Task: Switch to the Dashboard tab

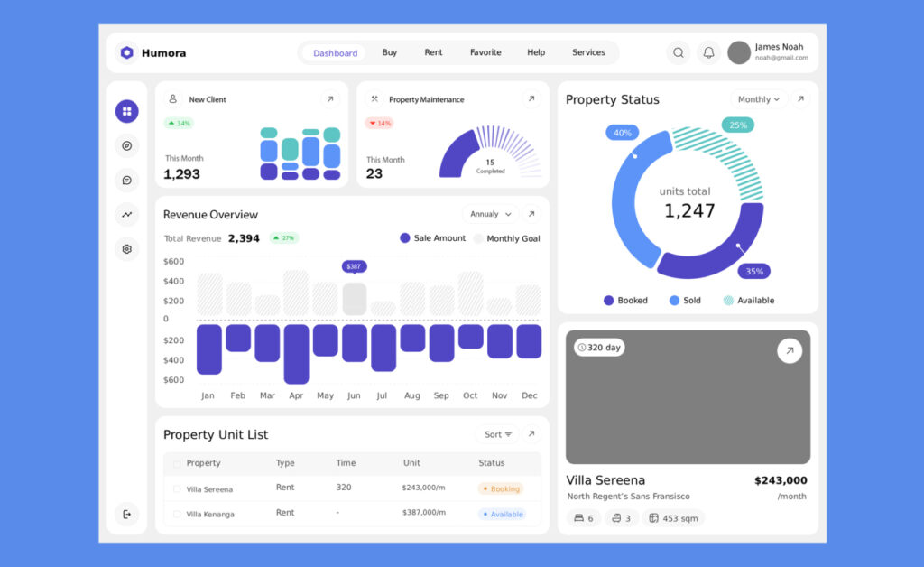Action: 335,53
